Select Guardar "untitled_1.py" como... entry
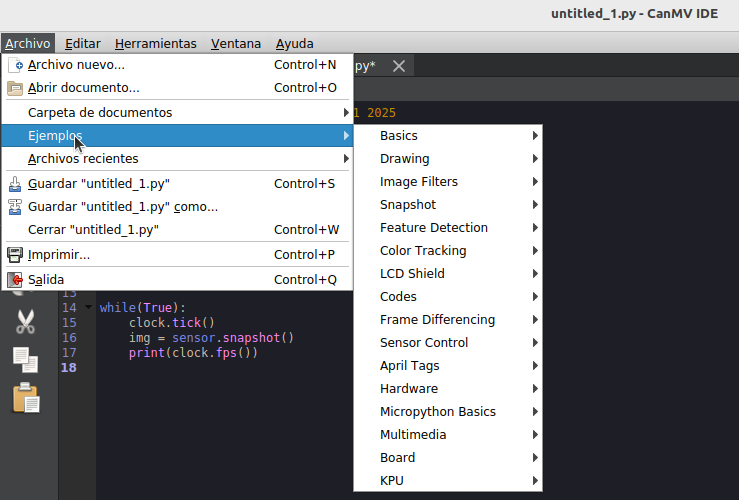This screenshot has height=500, width=739. pos(177,207)
